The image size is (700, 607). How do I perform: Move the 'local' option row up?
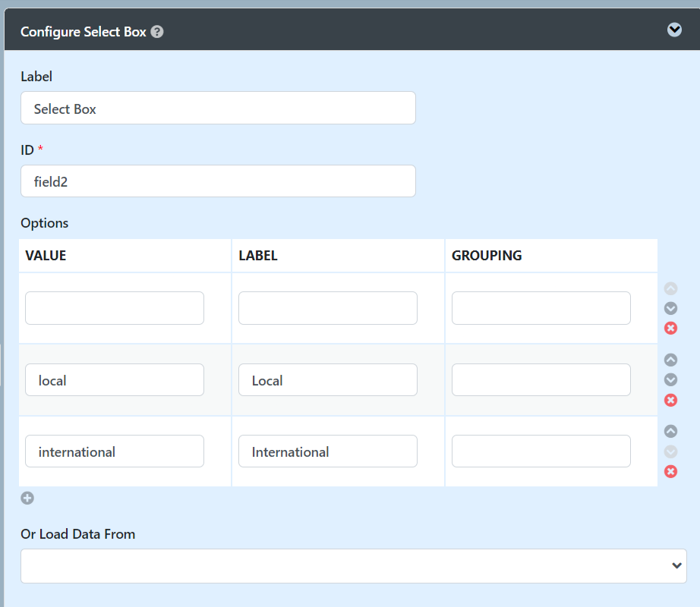click(x=670, y=360)
